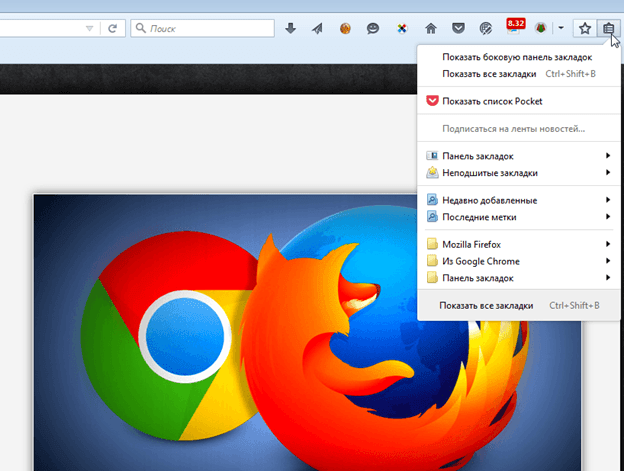The height and width of the screenshot is (471, 624).
Task: Click the paper plane toolbar icon
Action: point(317,28)
